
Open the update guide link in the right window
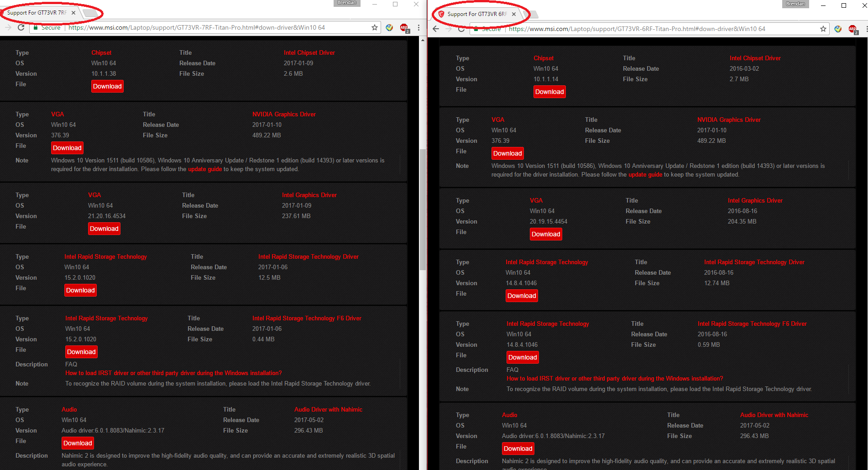[x=645, y=175]
